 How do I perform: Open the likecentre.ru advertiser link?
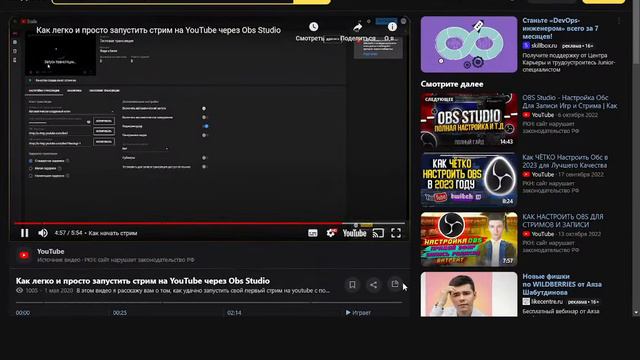tap(547, 302)
